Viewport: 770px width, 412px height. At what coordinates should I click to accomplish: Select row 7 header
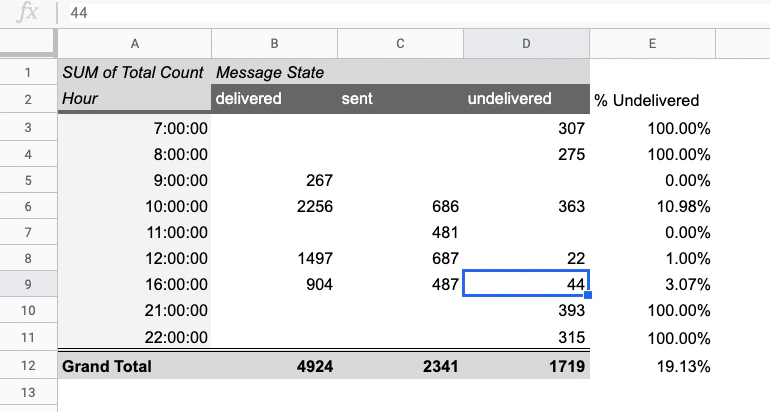pyautogui.click(x=28, y=232)
